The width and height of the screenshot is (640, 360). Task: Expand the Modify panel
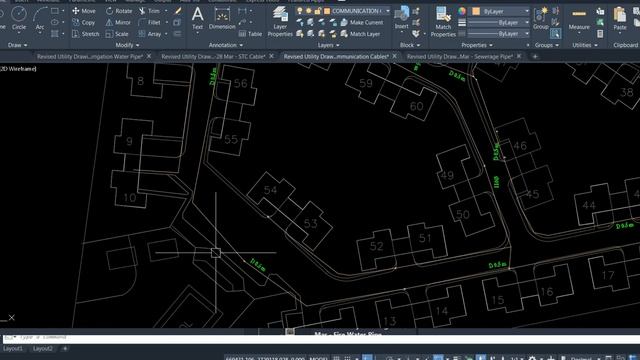[127, 45]
